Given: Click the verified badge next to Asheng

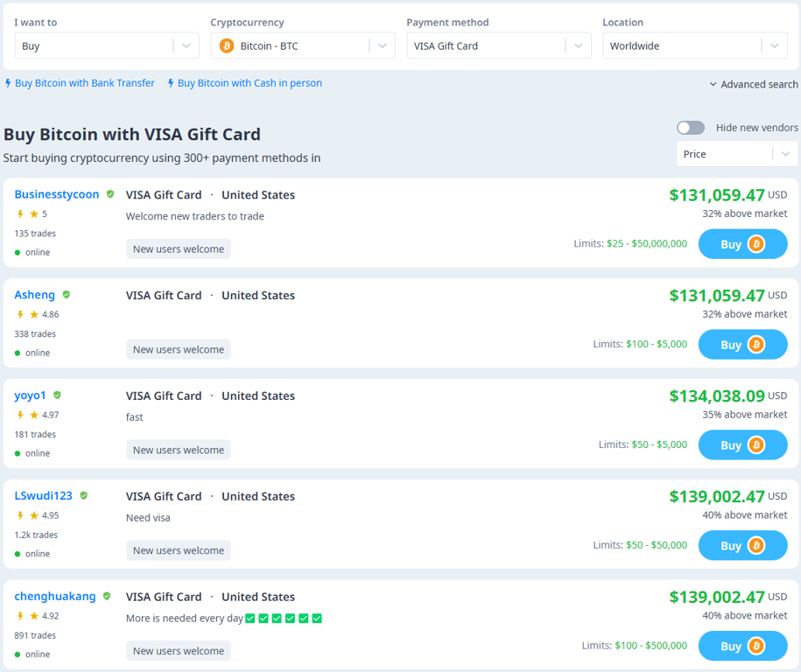Looking at the screenshot, I should pyautogui.click(x=65, y=295).
